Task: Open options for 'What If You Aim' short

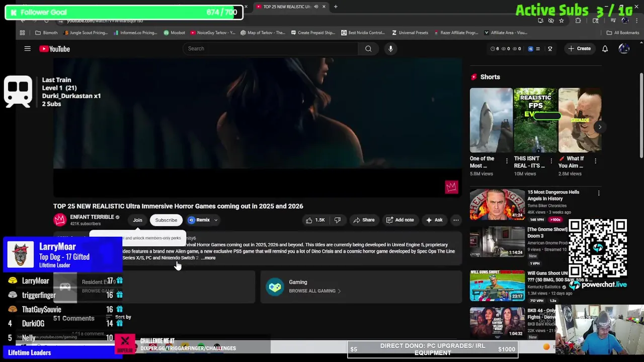Action: pyautogui.click(x=595, y=161)
